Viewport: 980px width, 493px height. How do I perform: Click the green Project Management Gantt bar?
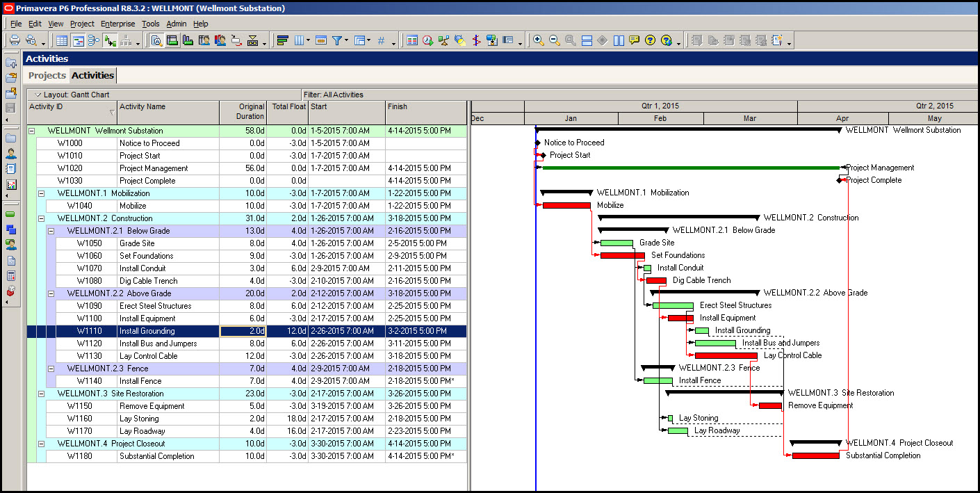tap(690, 168)
